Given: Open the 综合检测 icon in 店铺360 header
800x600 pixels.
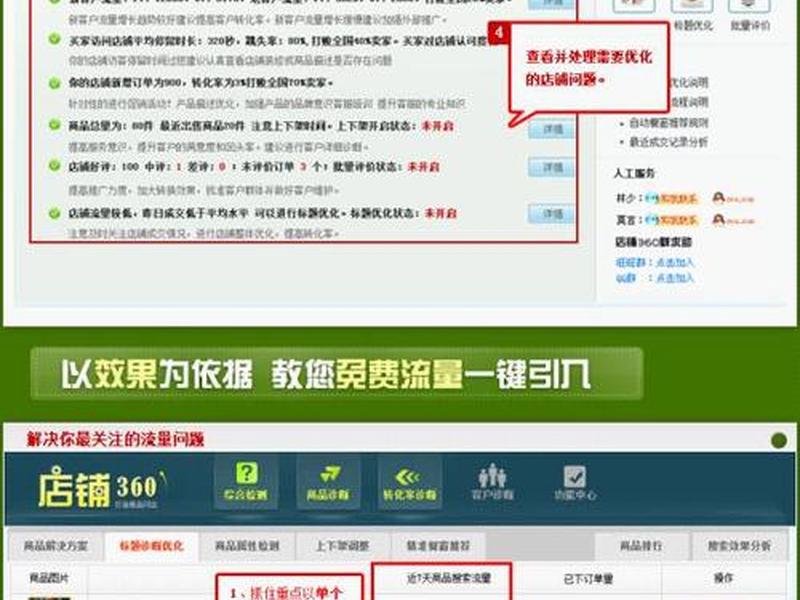Looking at the screenshot, I should click(246, 482).
